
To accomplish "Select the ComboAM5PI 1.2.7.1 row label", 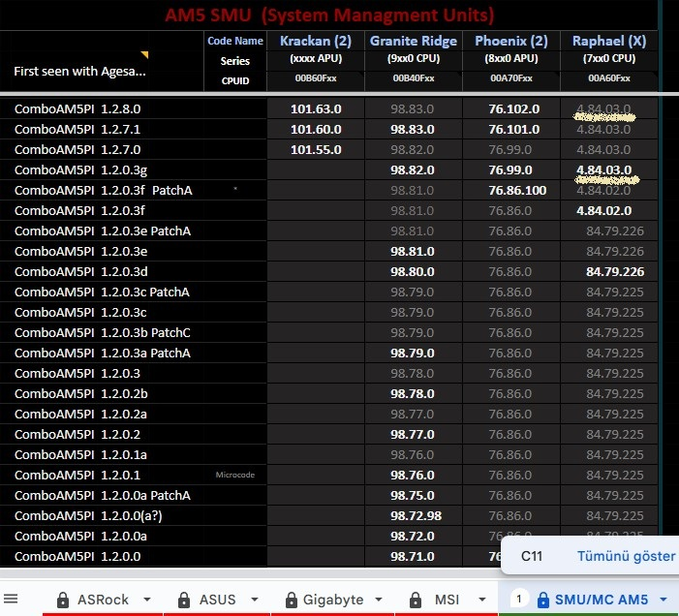I will [x=77, y=129].
